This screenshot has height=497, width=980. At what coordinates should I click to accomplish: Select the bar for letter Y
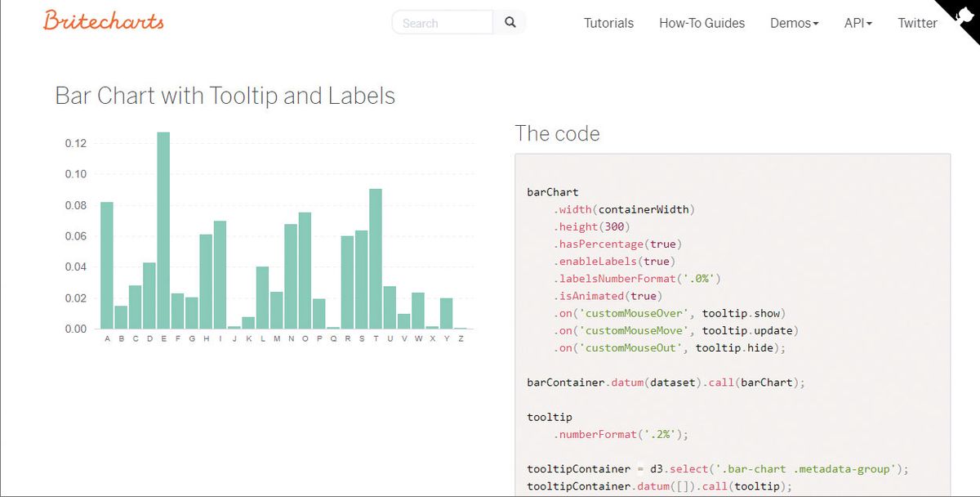point(446,313)
